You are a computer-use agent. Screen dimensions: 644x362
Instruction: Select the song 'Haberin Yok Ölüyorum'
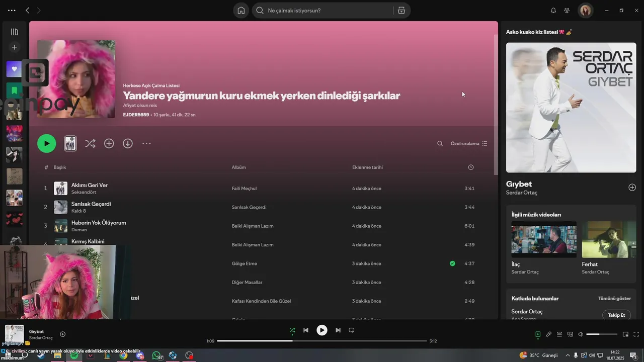point(99,222)
